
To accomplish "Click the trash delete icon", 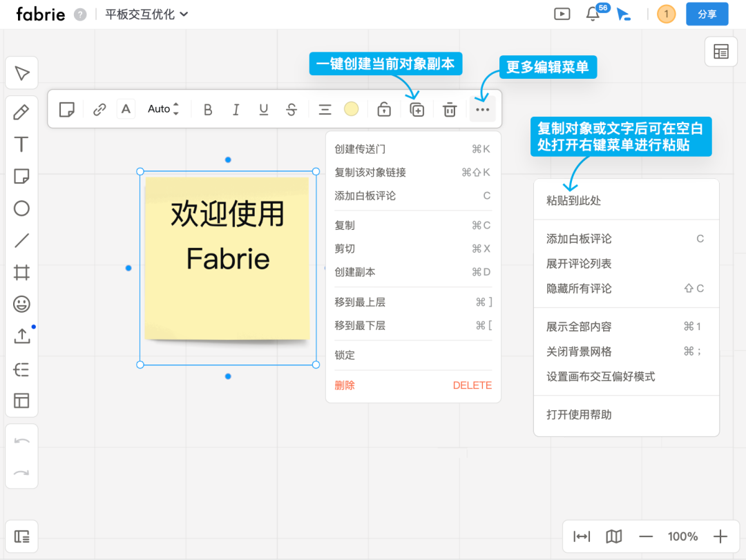I will tap(450, 110).
